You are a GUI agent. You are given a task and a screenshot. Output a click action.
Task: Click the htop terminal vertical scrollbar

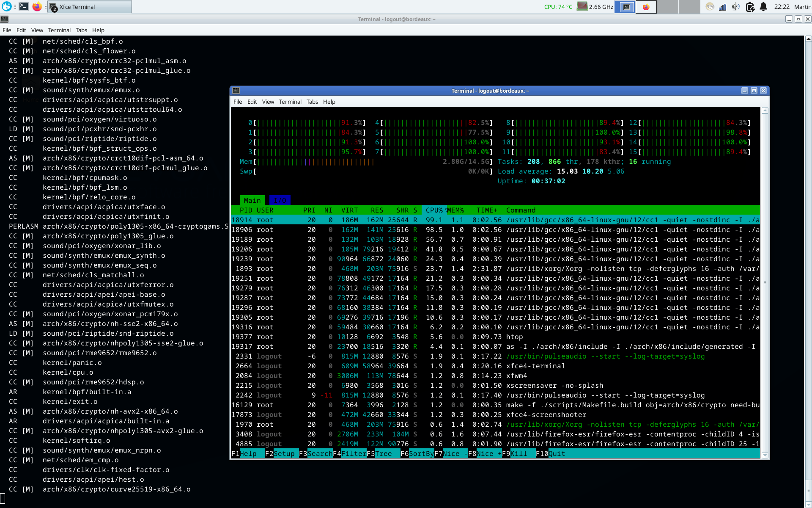tap(765, 282)
